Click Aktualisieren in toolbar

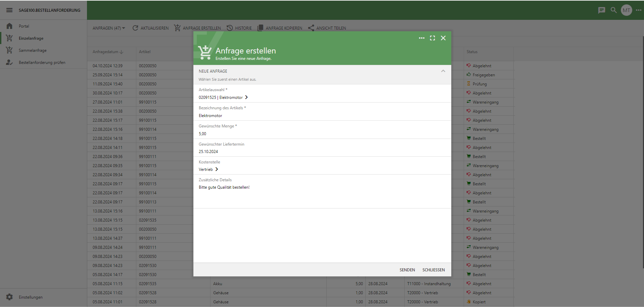(150, 28)
